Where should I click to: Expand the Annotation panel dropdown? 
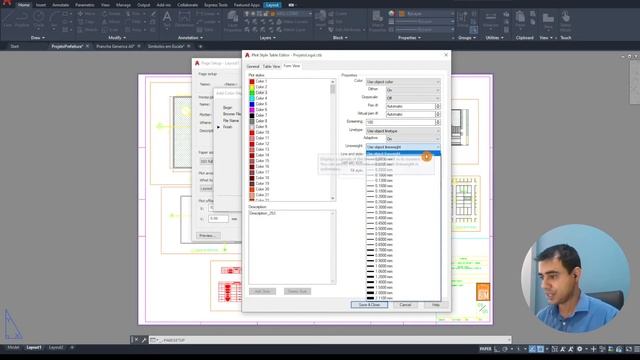(190, 38)
